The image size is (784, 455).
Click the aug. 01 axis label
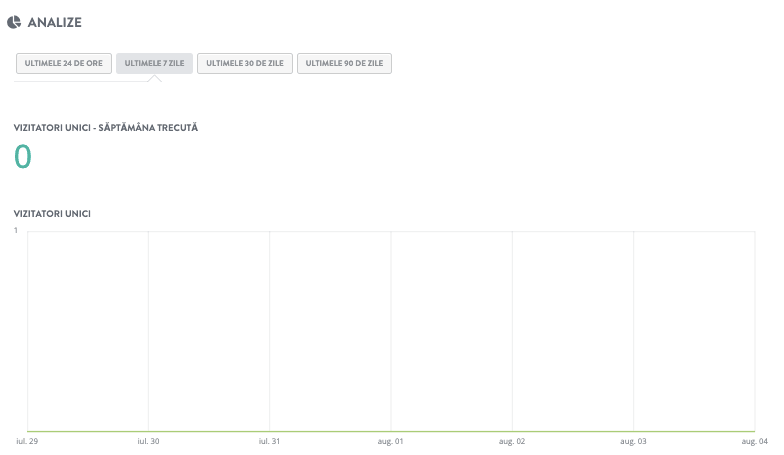tap(390, 441)
